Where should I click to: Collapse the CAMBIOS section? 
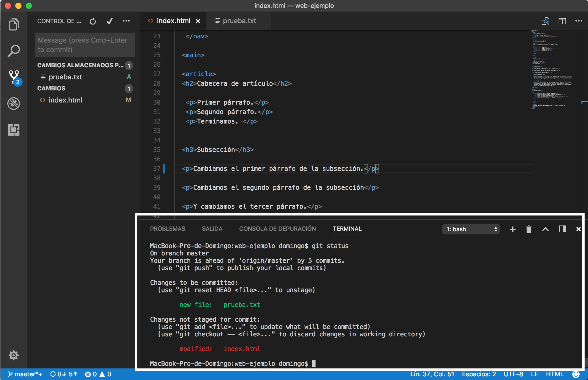click(x=51, y=88)
